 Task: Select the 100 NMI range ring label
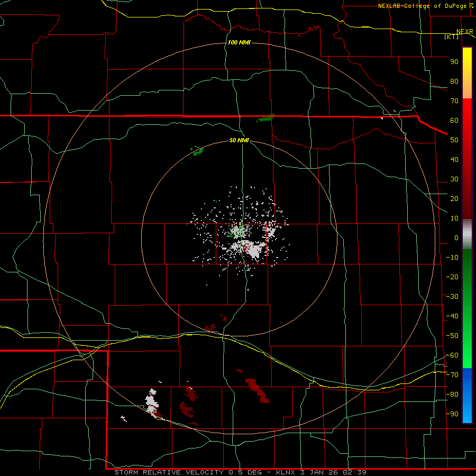pyautogui.click(x=239, y=42)
